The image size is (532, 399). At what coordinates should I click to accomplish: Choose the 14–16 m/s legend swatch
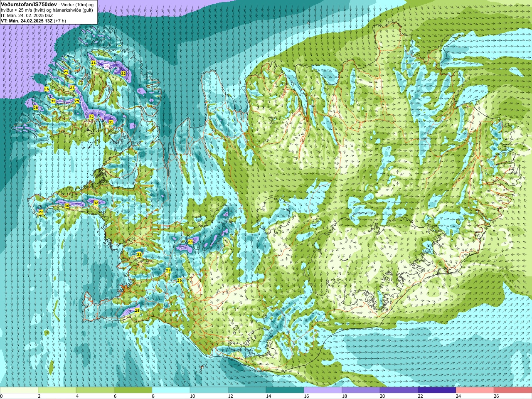point(285,391)
